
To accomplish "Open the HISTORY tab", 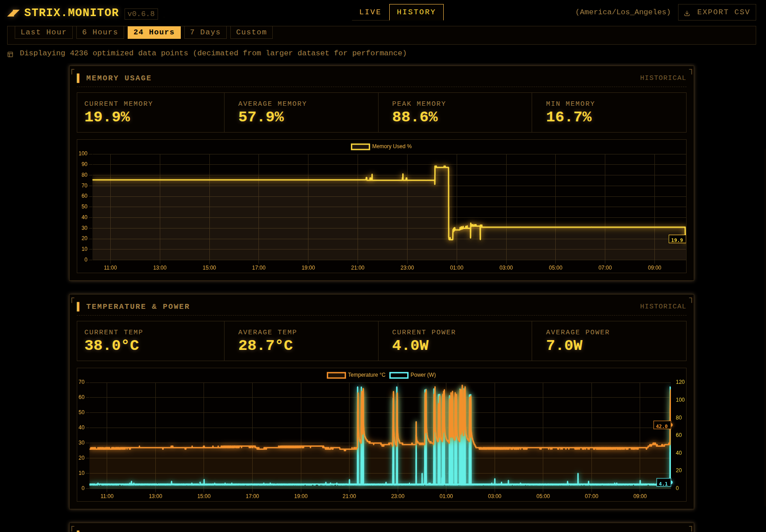I will (x=416, y=12).
